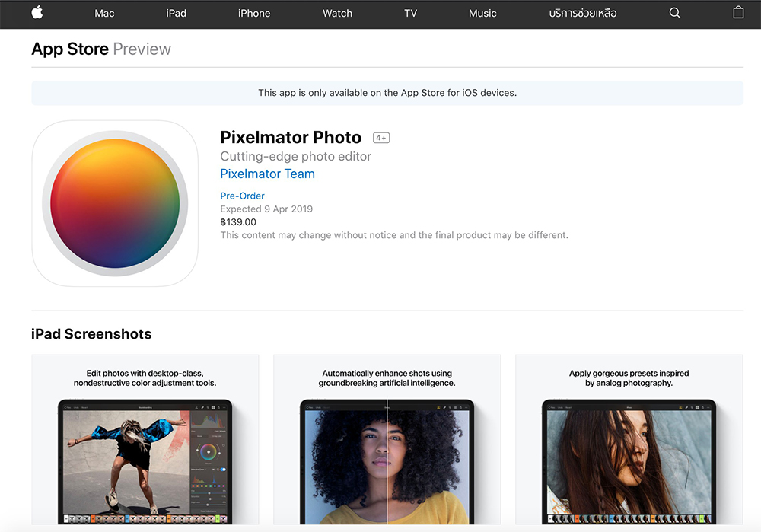Open the บริการช่วยเหลือ support menu
This screenshot has height=532, width=761.
(582, 13)
